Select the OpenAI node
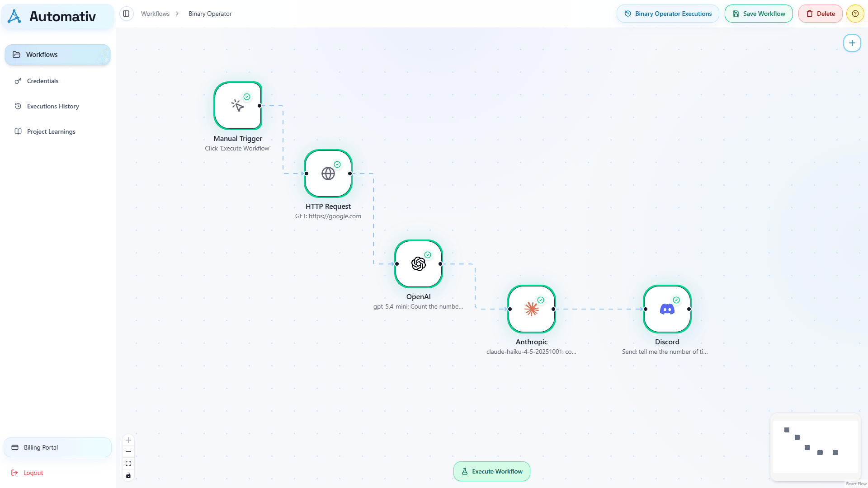Viewport: 868px width, 488px height. (419, 264)
